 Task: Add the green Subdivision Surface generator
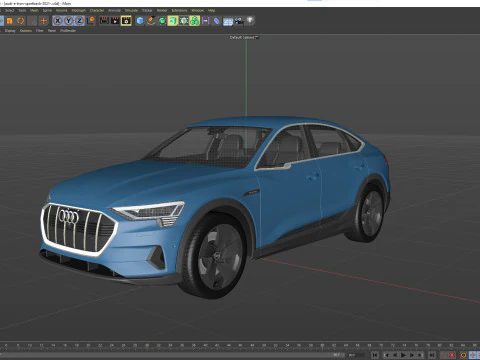162,21
